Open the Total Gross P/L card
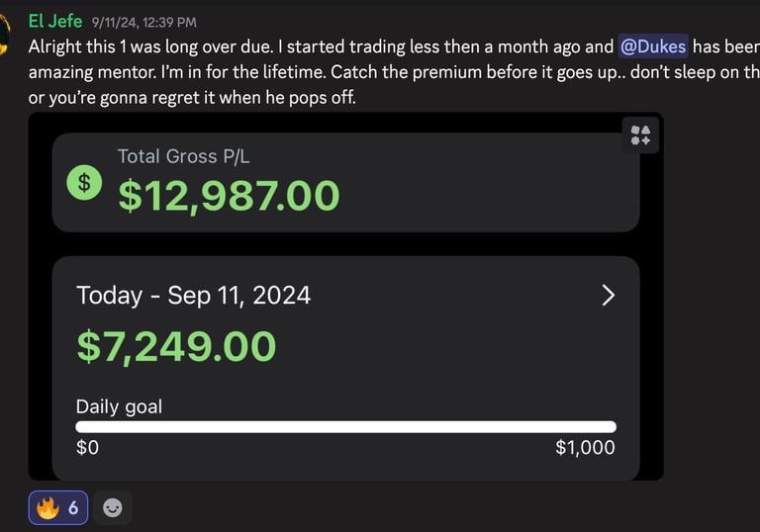Screen dimensions: 760x532 point(346,183)
